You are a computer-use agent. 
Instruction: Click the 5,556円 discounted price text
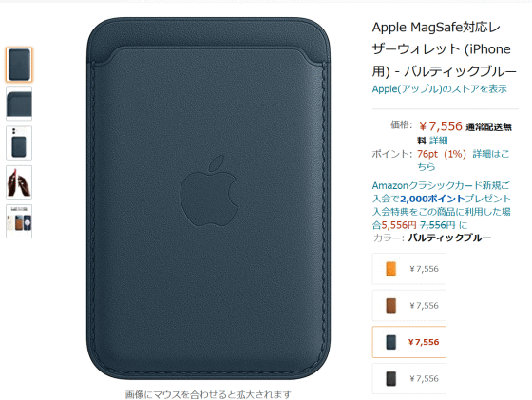399,225
